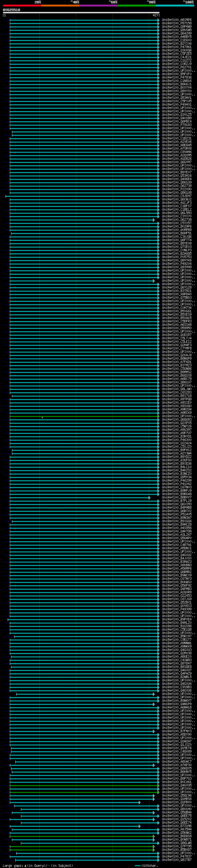Select hit label UniRef100_C5XJZ0
197x868 pixels.
point(176,447)
